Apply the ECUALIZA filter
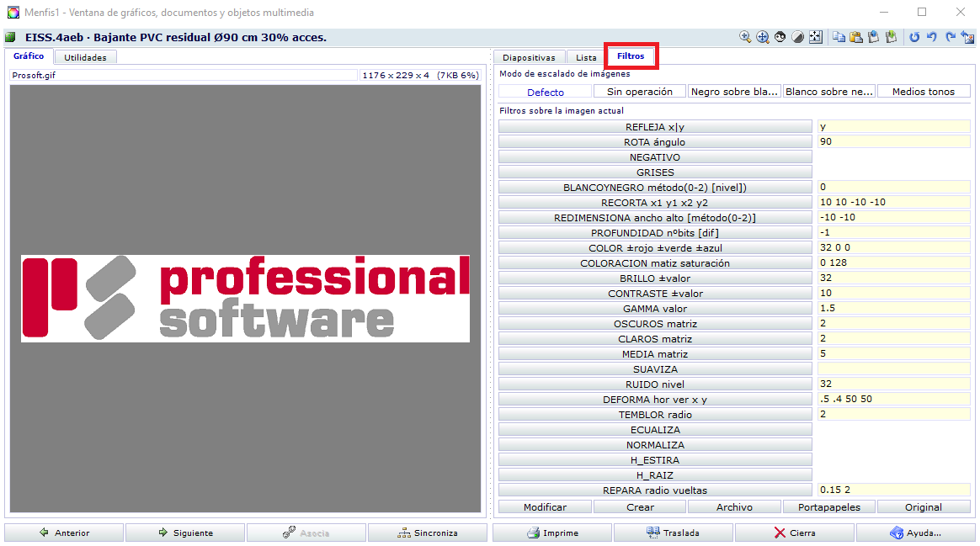The image size is (980, 546). tap(655, 430)
